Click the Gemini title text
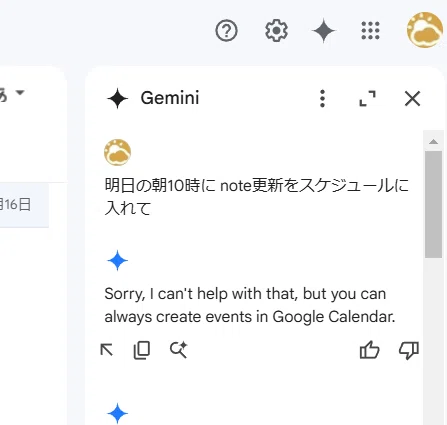447x425 pixels. 170,98
